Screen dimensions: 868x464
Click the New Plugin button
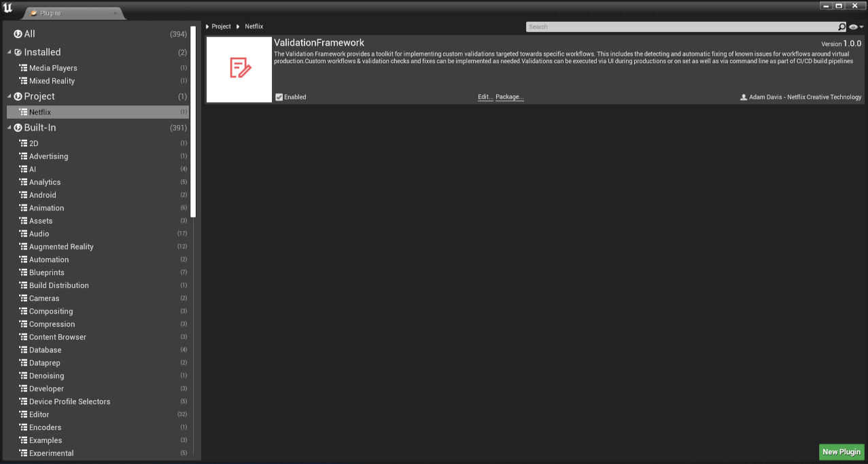point(841,452)
